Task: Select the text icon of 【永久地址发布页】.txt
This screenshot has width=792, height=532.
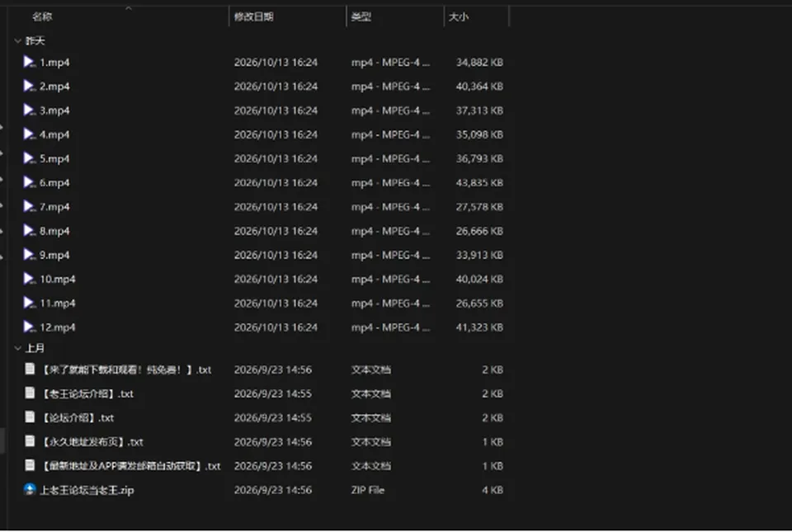Action: coord(30,441)
